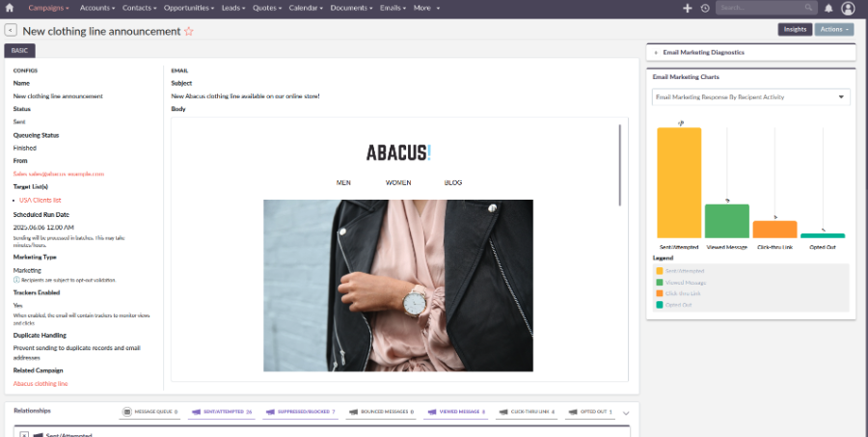Click the Viewed Message green chart bar
This screenshot has width=868, height=437.
[x=727, y=221]
